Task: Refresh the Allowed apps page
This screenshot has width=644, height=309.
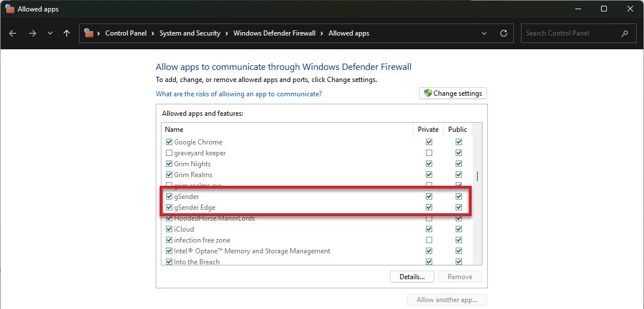Action: coord(504,33)
